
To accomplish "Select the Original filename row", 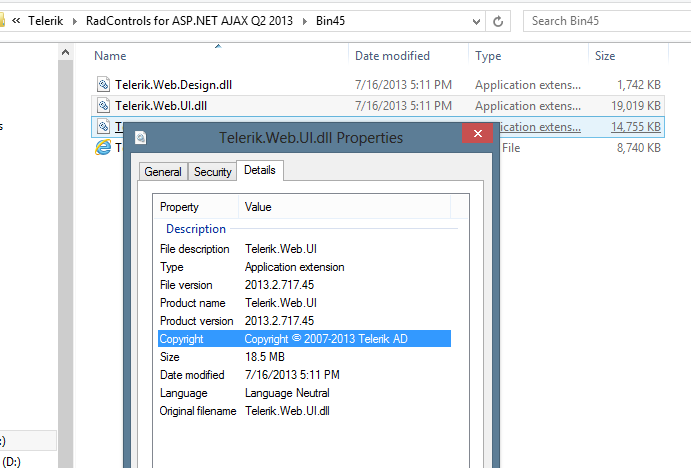I will click(x=305, y=411).
